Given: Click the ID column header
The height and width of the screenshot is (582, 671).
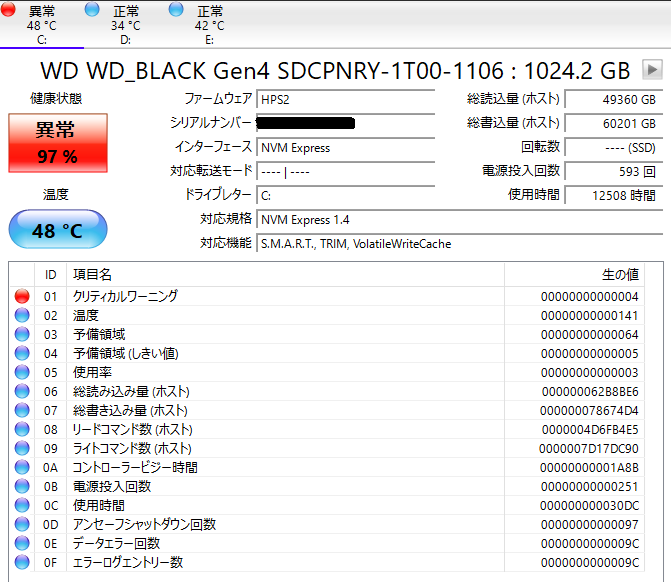Looking at the screenshot, I should (x=50, y=274).
